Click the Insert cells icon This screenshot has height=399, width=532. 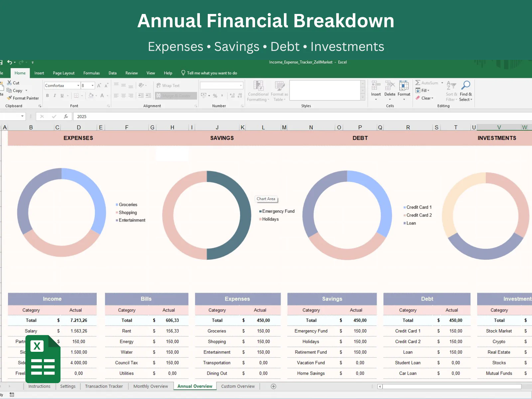[376, 86]
